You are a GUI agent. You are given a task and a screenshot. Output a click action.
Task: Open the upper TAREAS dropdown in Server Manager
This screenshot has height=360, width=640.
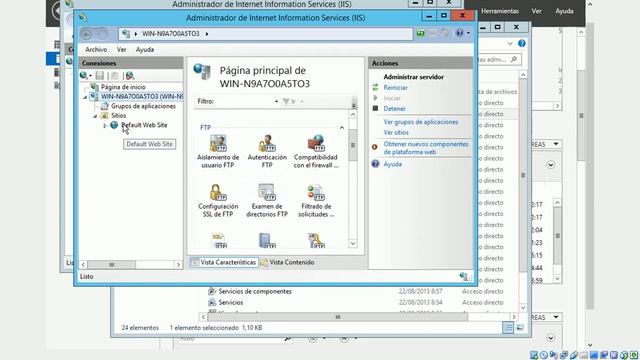point(556,144)
